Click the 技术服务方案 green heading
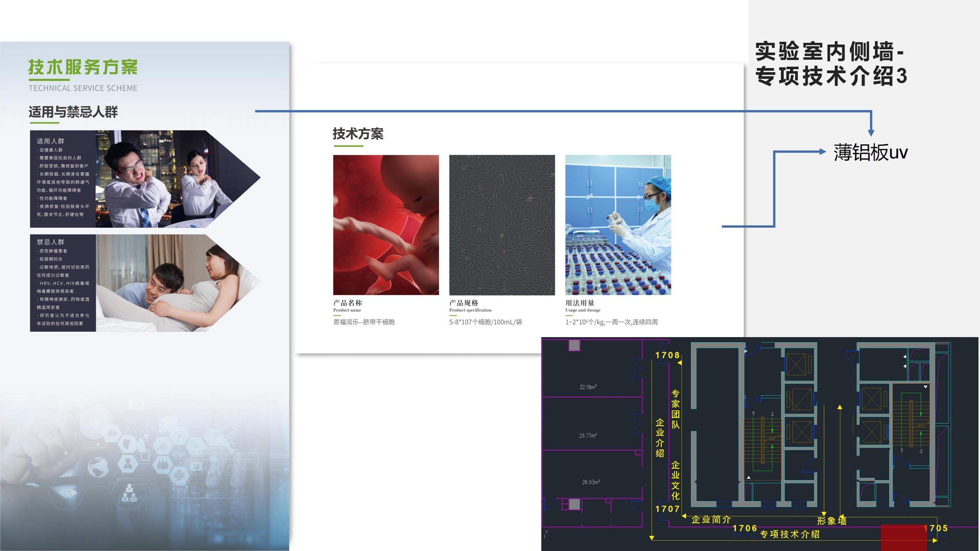This screenshot has width=980, height=551. (83, 68)
